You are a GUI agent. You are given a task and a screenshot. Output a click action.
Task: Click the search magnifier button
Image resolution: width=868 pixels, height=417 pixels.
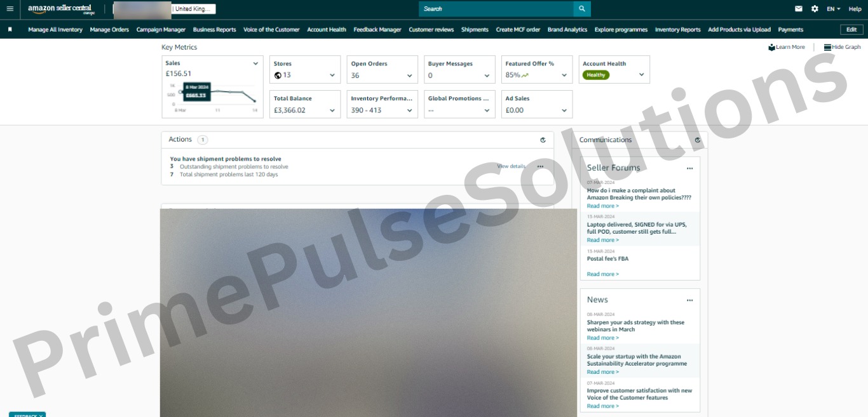click(581, 9)
